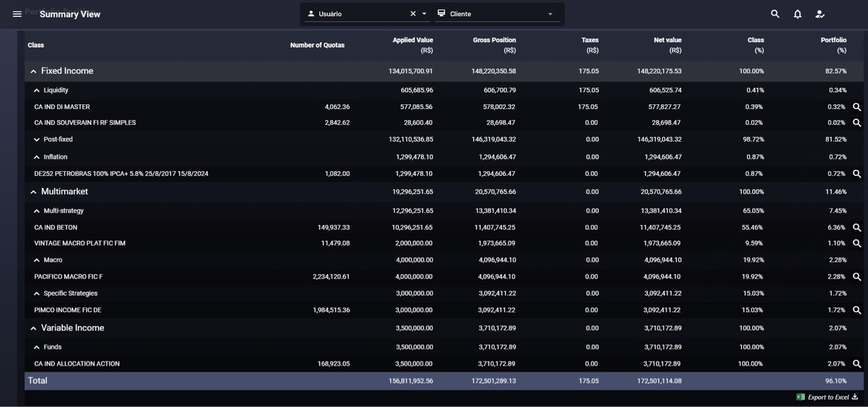Click the Class column header
Image resolution: width=868 pixels, height=407 pixels.
pyautogui.click(x=36, y=45)
